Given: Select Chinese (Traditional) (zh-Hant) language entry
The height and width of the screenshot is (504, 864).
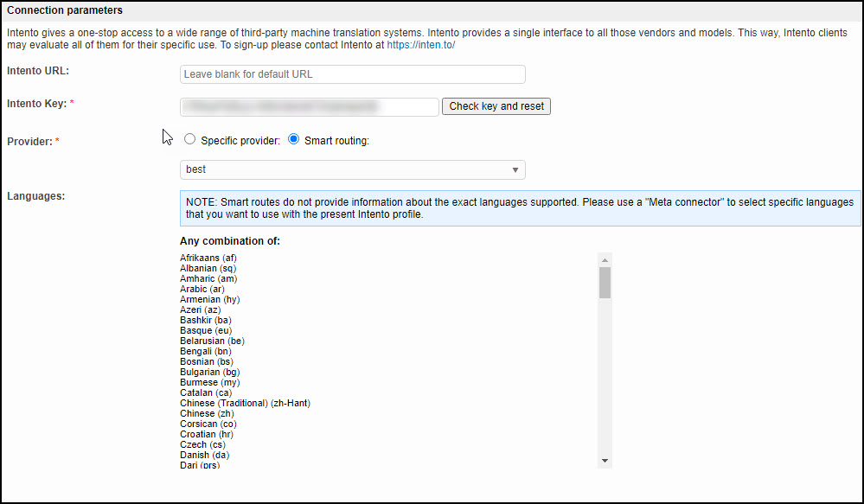Looking at the screenshot, I should coord(245,403).
